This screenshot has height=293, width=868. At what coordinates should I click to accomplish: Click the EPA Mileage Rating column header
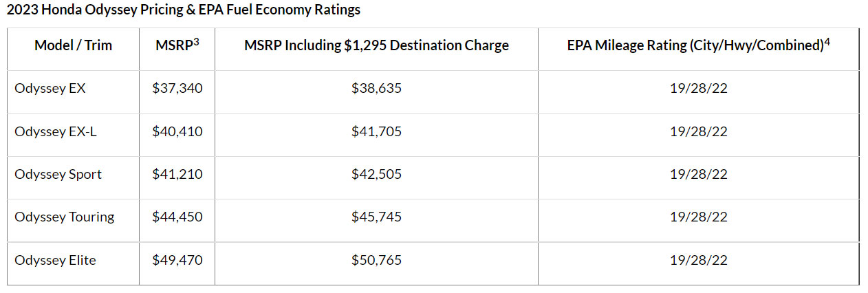coord(698,45)
